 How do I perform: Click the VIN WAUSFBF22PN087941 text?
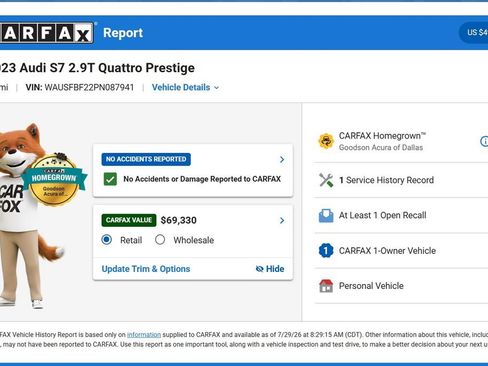tap(80, 87)
